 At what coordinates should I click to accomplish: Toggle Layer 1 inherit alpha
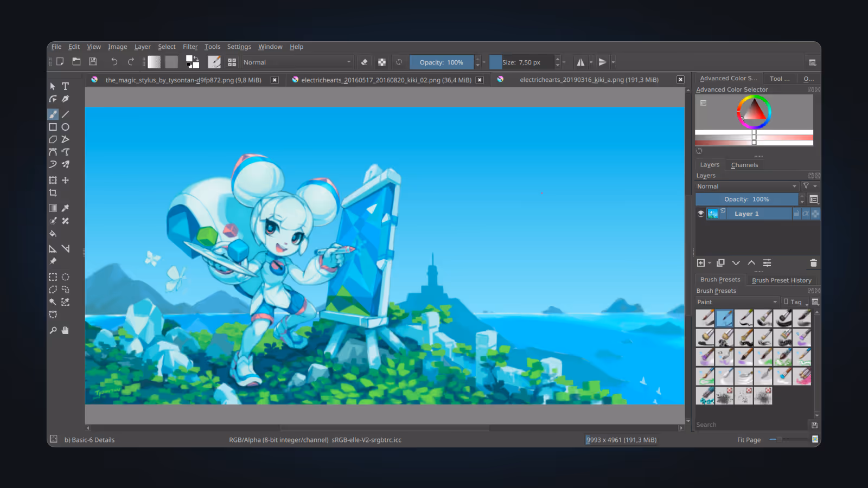[806, 214]
